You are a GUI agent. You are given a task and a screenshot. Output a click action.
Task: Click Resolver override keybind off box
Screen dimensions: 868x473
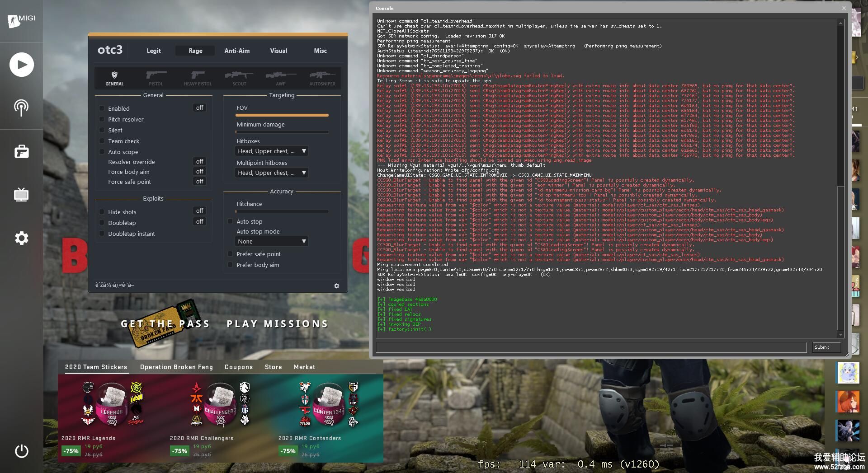click(199, 162)
